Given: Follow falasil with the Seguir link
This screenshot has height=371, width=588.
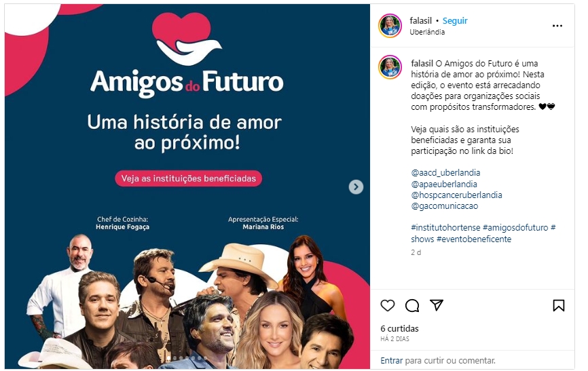Looking at the screenshot, I should 455,20.
